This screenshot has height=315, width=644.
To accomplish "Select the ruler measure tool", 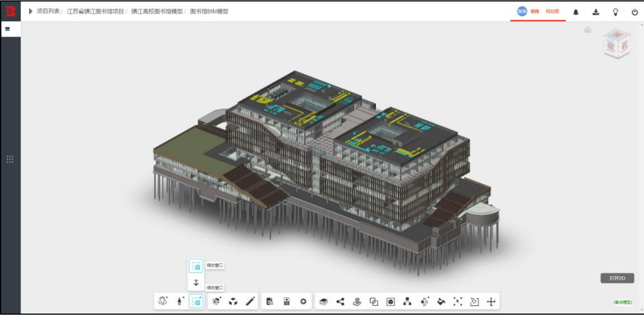I will coord(250,302).
